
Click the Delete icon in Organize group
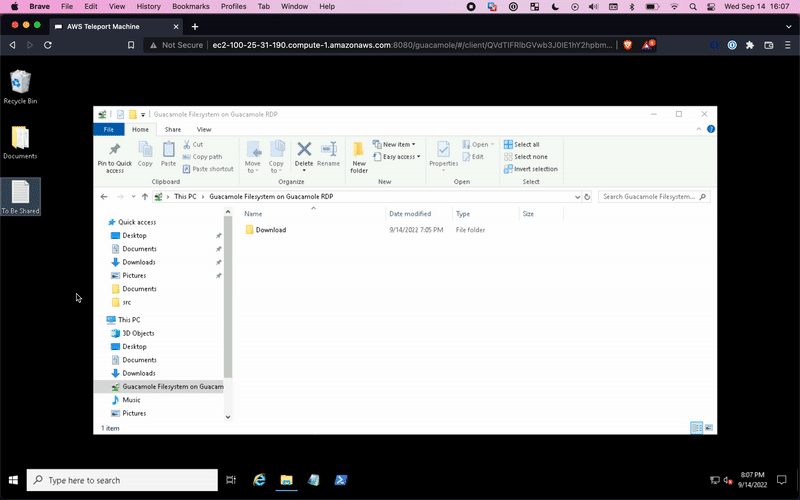[304, 151]
